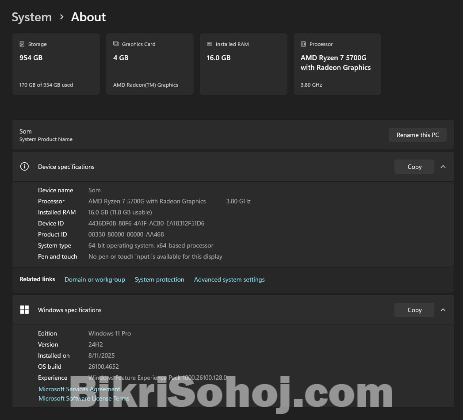Click the Storage card icon
The width and height of the screenshot is (463, 420).
click(x=22, y=44)
